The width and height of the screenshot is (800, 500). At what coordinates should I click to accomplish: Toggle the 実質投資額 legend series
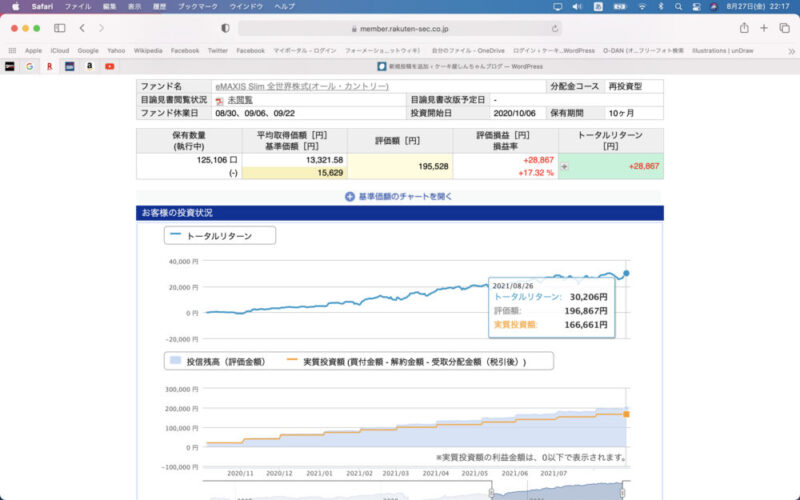pyautogui.click(x=406, y=362)
